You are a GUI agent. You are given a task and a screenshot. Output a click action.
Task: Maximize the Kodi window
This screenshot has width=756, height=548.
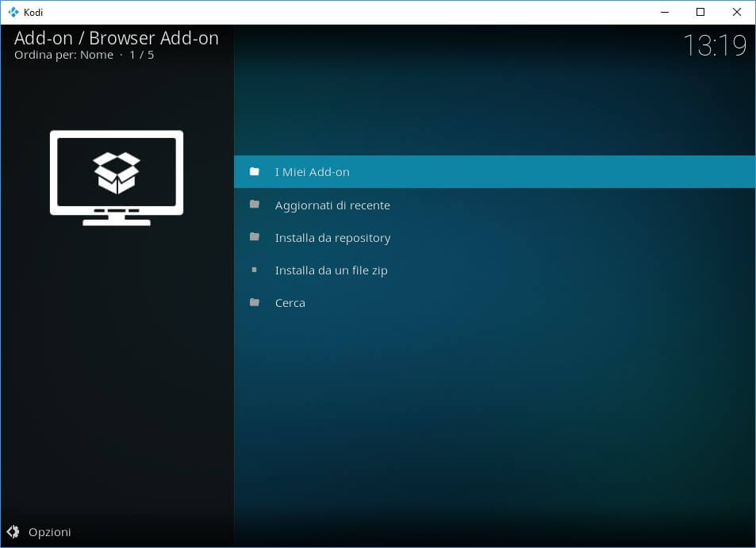click(x=700, y=12)
